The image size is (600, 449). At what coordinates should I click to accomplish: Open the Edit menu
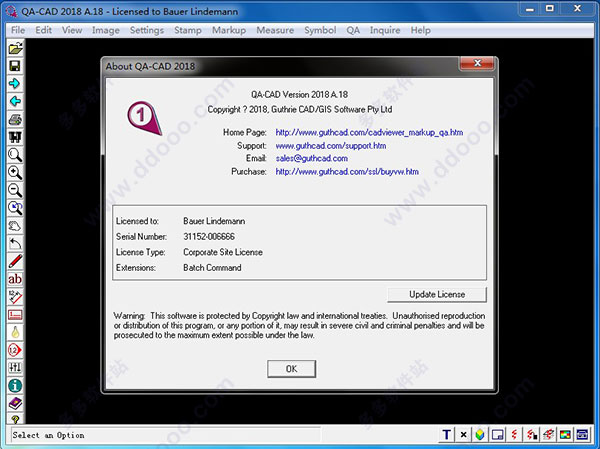[x=44, y=30]
